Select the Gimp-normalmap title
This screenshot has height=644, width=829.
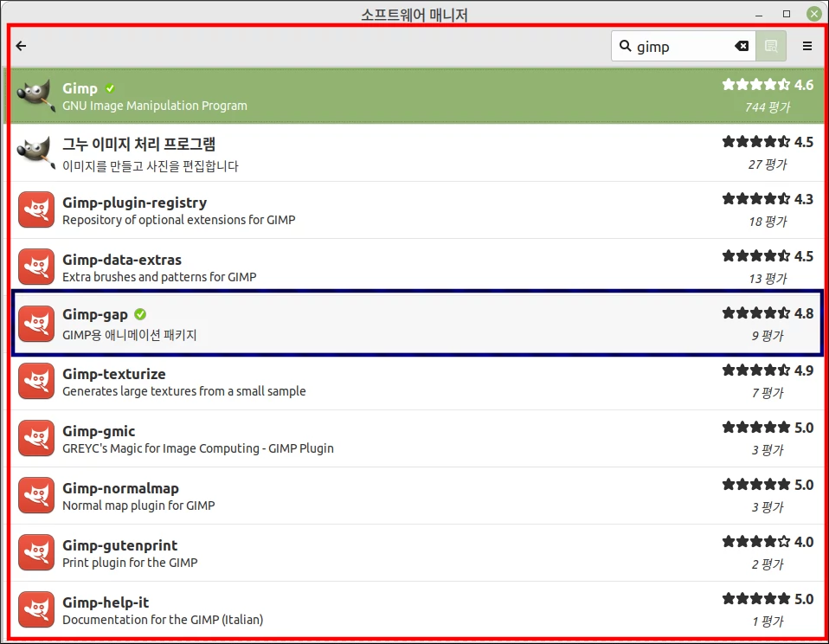click(120, 488)
